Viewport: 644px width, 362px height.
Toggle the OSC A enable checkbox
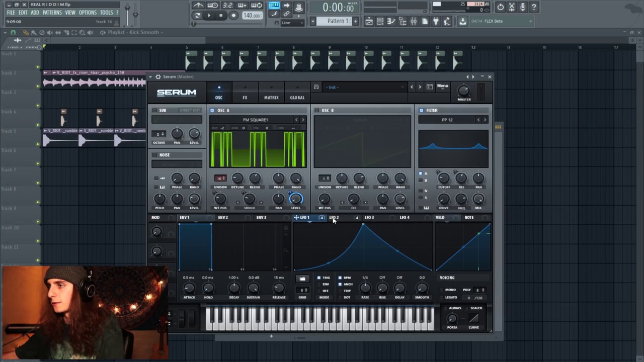[x=212, y=110]
